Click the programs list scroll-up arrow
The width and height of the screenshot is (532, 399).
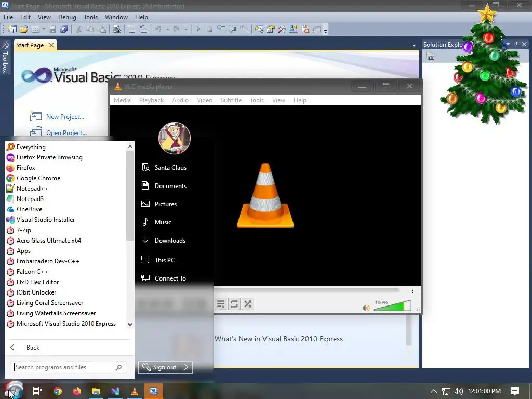[x=130, y=147]
